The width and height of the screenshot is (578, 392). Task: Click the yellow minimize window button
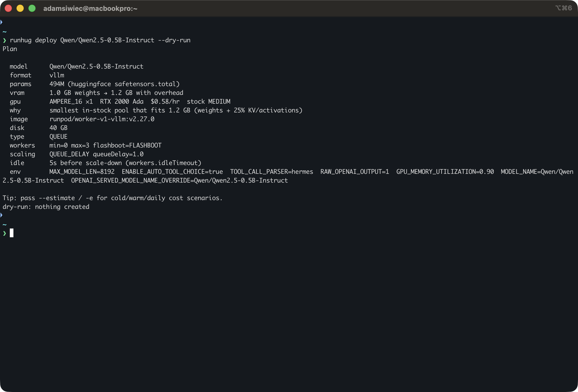point(20,9)
